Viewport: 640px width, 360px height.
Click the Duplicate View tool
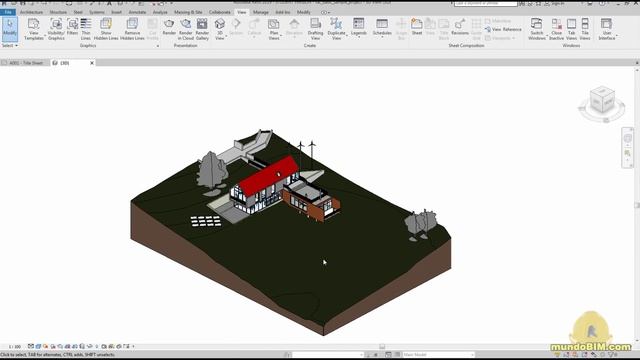tap(336, 29)
